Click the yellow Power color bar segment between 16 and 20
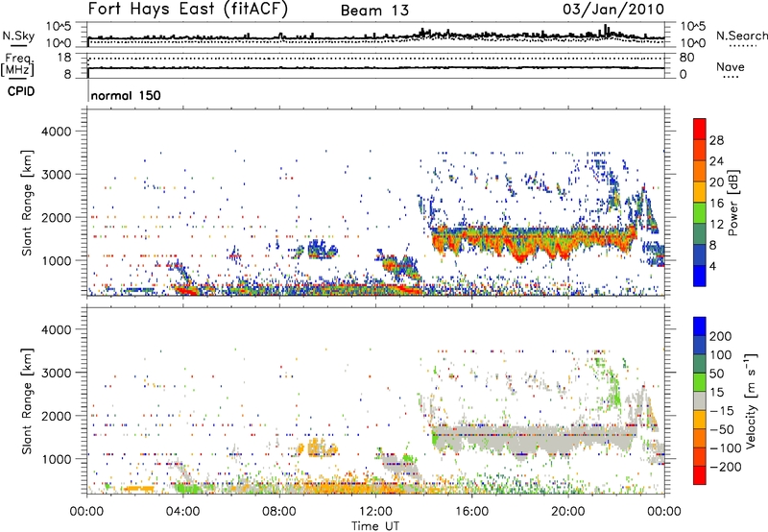 point(700,192)
